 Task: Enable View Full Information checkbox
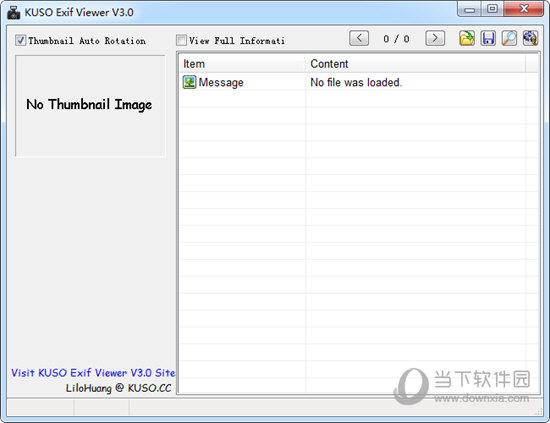tap(181, 40)
